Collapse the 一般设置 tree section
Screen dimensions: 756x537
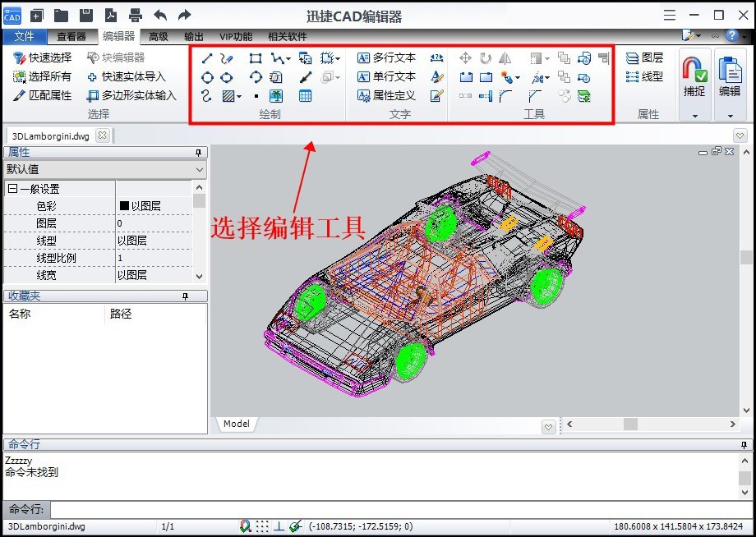coord(12,189)
